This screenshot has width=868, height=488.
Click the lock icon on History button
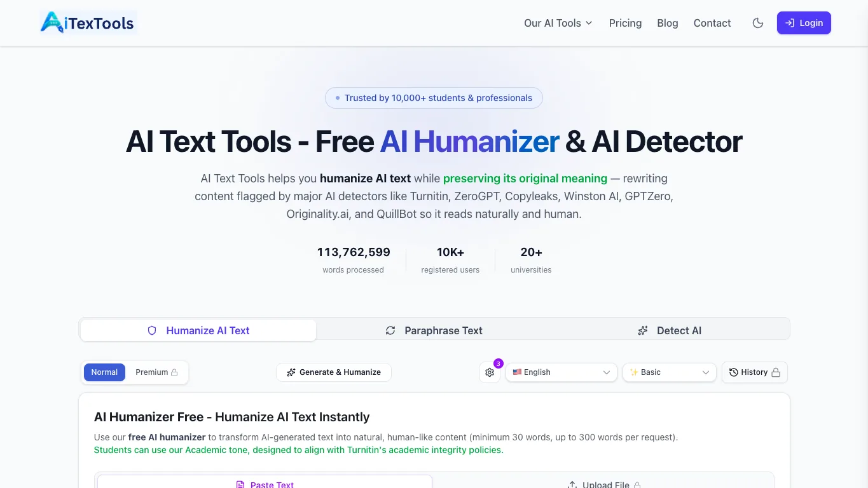[x=776, y=372]
